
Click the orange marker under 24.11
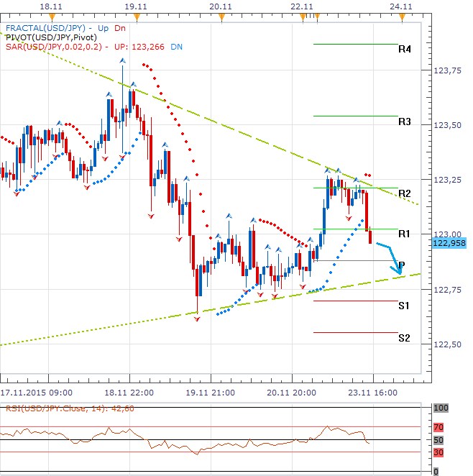click(403, 17)
